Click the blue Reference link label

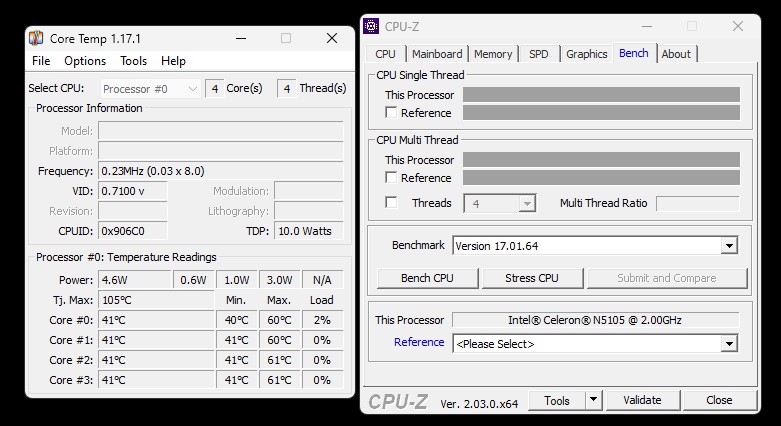[x=419, y=342]
